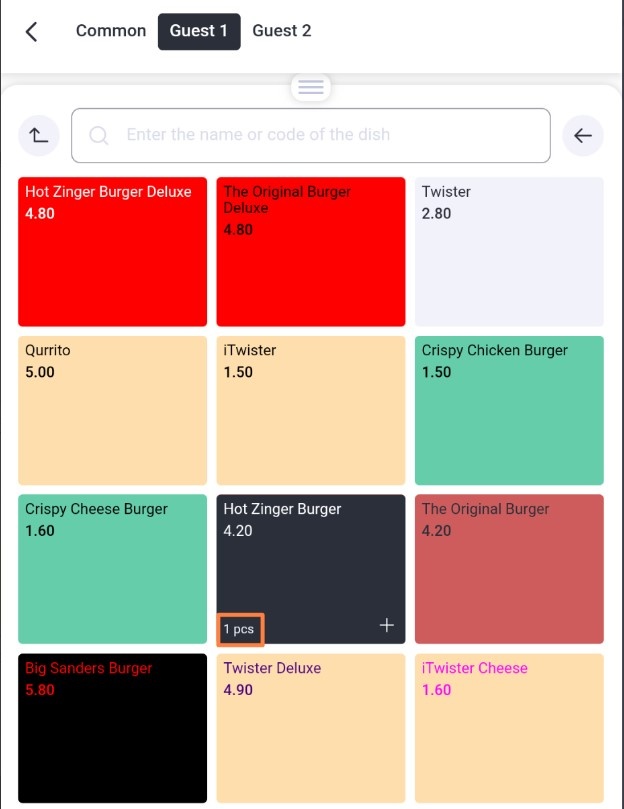624x809 pixels.
Task: Switch to the Common tab
Action: pos(111,31)
